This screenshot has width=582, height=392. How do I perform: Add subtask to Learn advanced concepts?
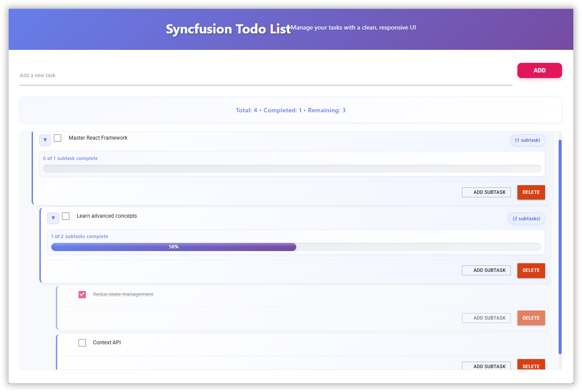pyautogui.click(x=486, y=270)
